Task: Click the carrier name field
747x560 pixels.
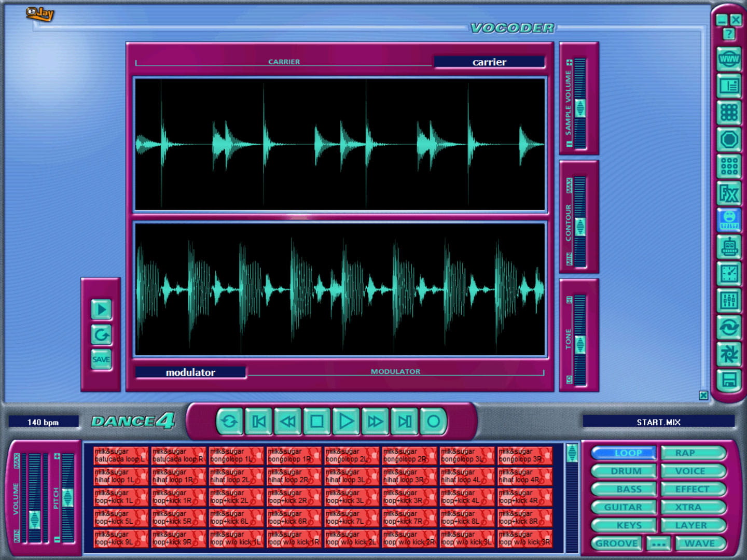Action: [489, 62]
